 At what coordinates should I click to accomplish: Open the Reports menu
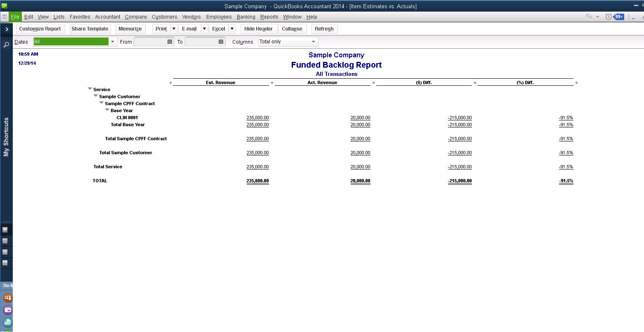269,17
